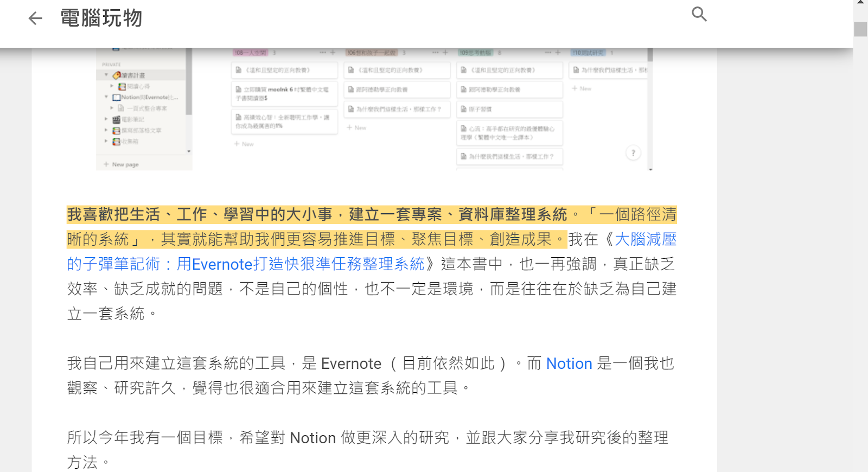Click the page scrollbar's up arrow
Screen dimensions: 868x472
click(860, 3)
